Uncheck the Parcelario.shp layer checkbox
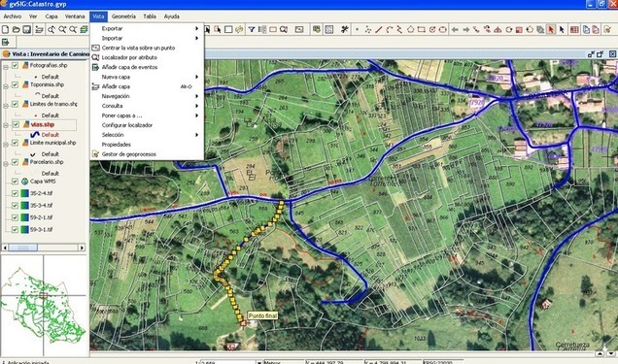This screenshot has width=618, height=364. click(x=15, y=162)
